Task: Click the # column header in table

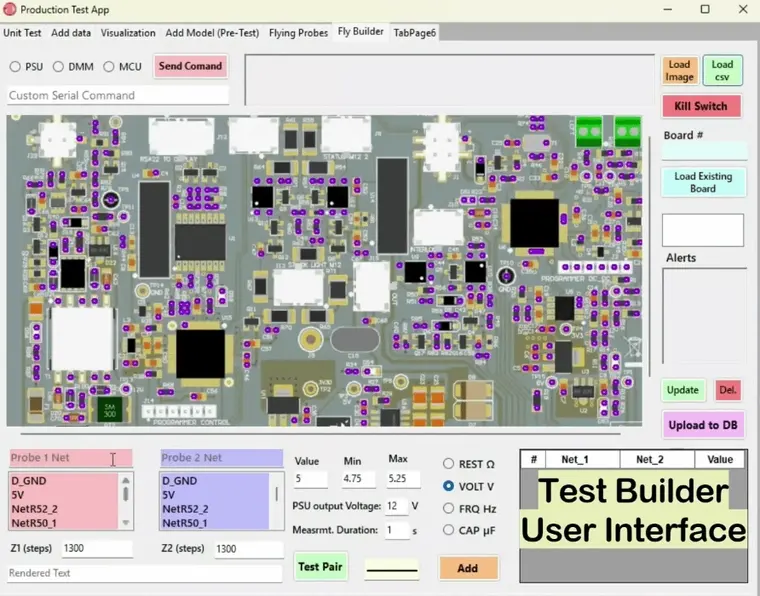Action: point(534,459)
